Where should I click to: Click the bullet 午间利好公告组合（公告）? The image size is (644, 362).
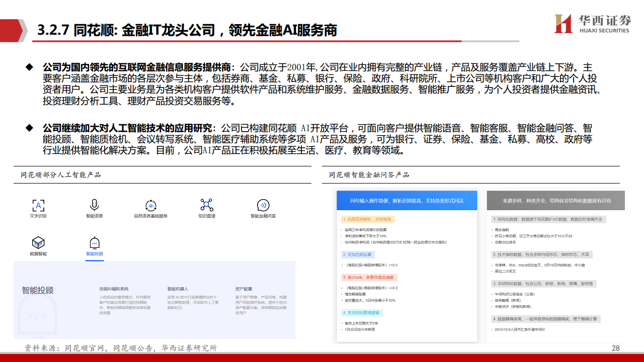[515, 294]
